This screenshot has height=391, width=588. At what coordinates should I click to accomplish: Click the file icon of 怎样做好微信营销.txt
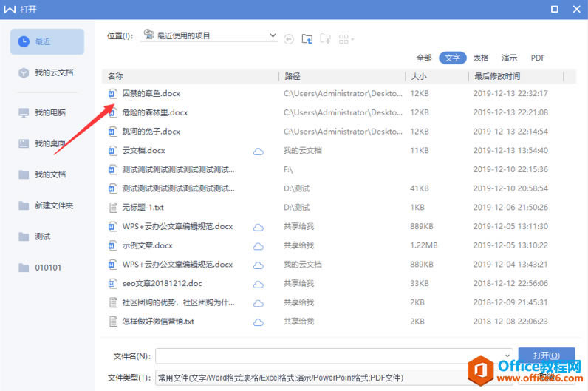pyautogui.click(x=113, y=322)
